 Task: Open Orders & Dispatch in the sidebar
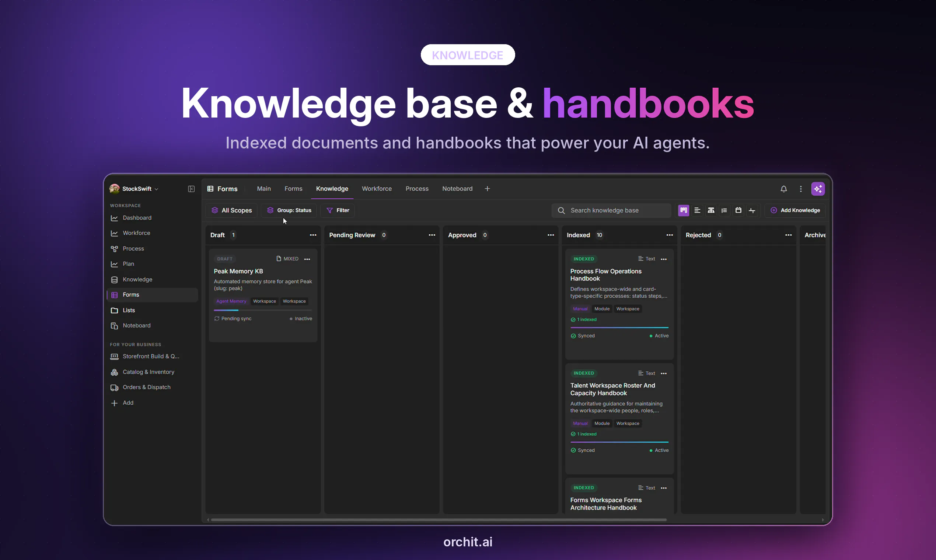pos(153,387)
